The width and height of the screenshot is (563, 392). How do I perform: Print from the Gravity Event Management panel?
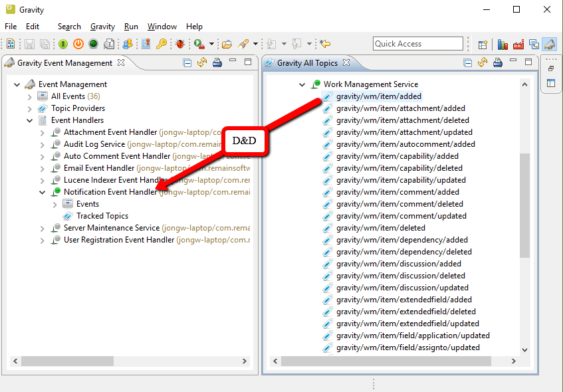217,63
